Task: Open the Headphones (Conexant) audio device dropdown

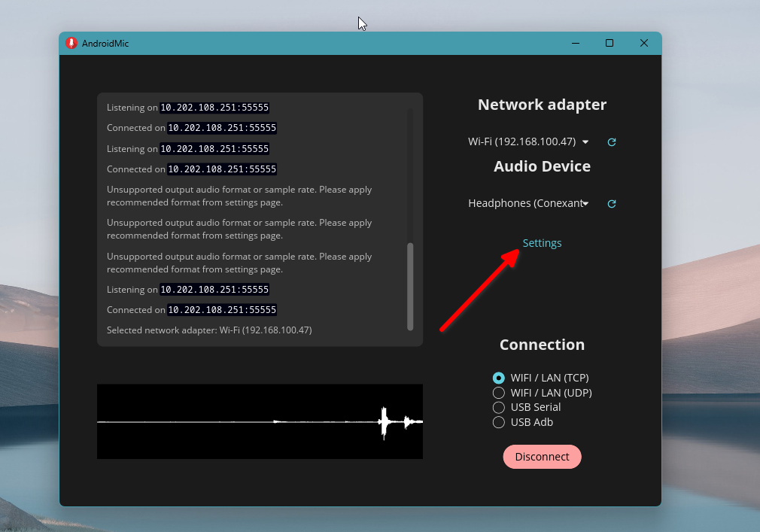Action: tap(527, 203)
